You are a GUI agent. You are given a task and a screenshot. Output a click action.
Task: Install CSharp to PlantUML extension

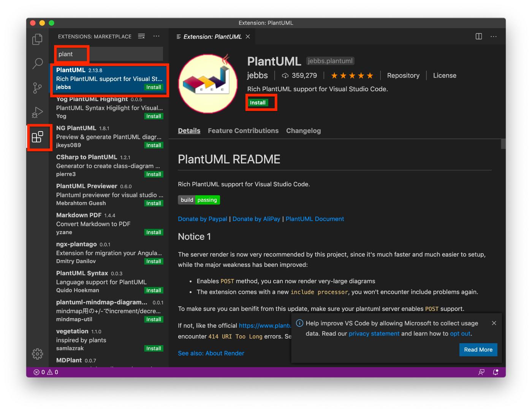pyautogui.click(x=154, y=174)
